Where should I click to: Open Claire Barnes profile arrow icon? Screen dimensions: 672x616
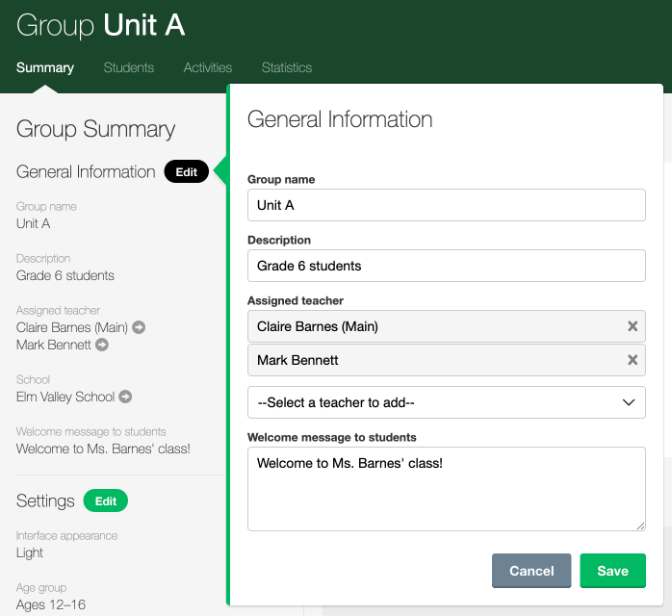(139, 327)
